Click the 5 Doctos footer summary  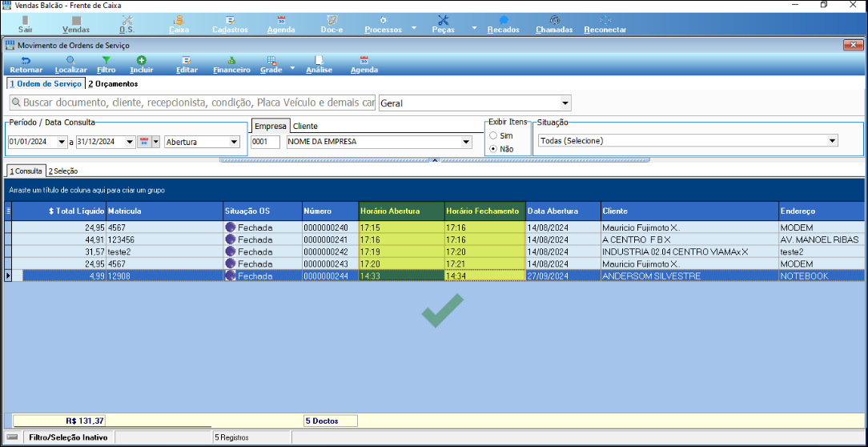tap(330, 421)
